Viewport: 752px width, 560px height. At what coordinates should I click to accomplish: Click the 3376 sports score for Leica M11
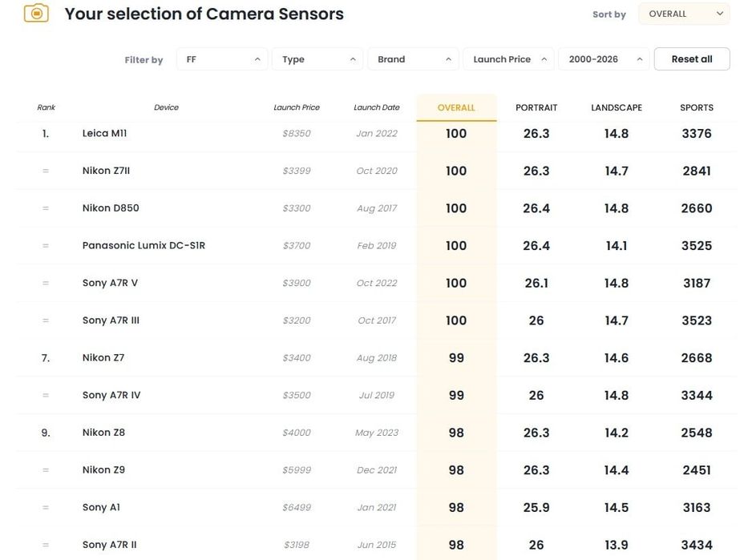pos(697,133)
